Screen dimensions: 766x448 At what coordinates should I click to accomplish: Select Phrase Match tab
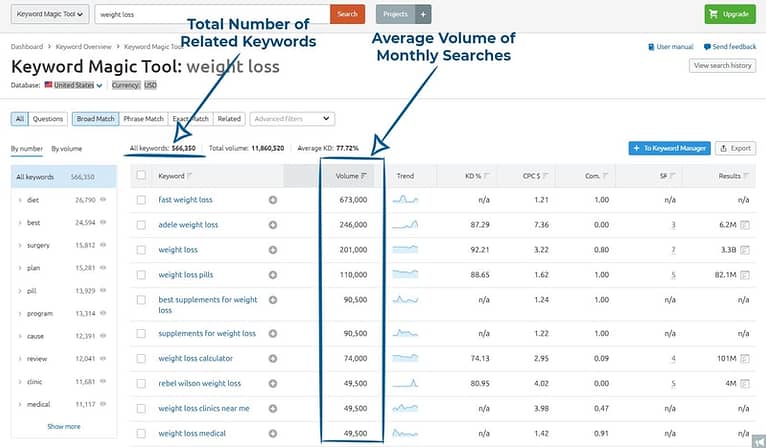(x=143, y=119)
